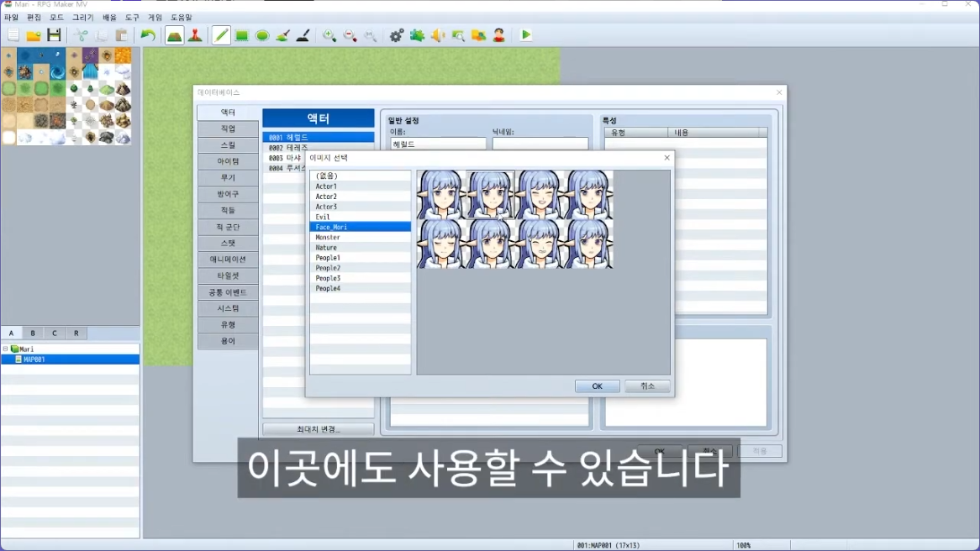
Task: Open a project with the folder icon
Action: tap(34, 35)
